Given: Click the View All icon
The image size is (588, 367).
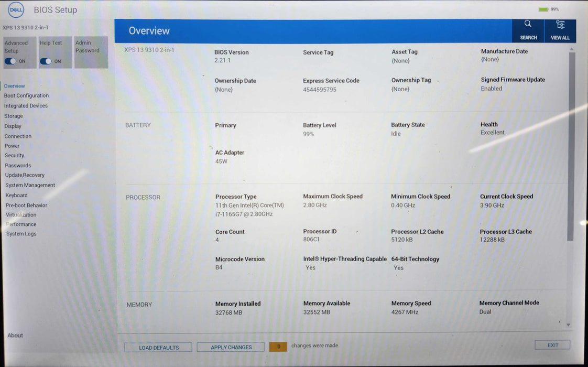Looking at the screenshot, I should 560,25.
